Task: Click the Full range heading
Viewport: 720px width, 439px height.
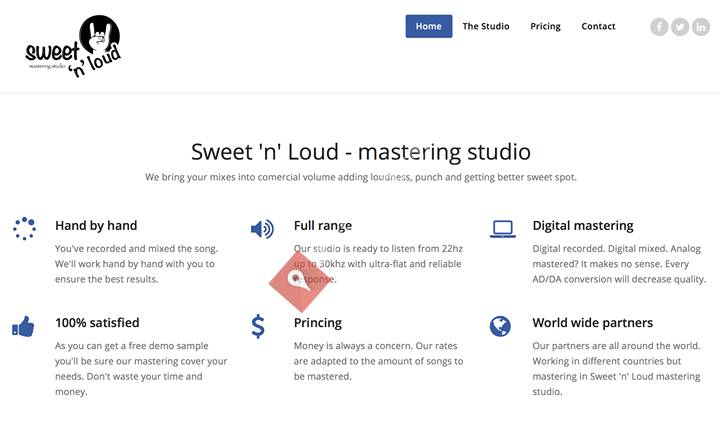Action: pyautogui.click(x=322, y=225)
